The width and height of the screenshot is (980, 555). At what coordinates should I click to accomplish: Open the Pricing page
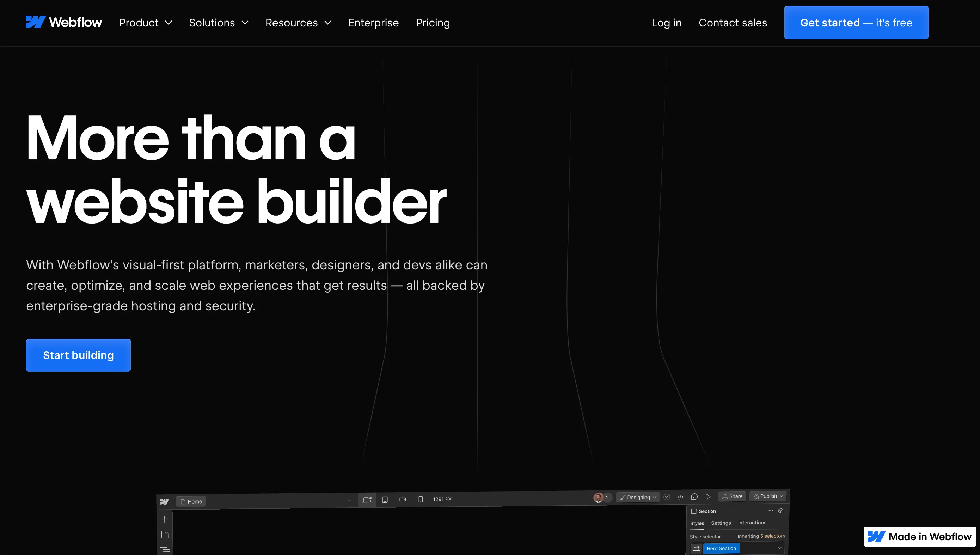(x=433, y=23)
